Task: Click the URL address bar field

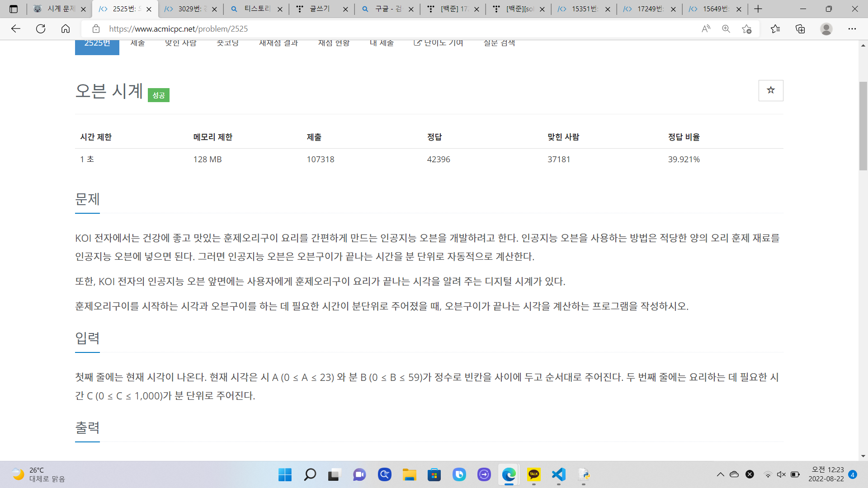Action: (398, 29)
